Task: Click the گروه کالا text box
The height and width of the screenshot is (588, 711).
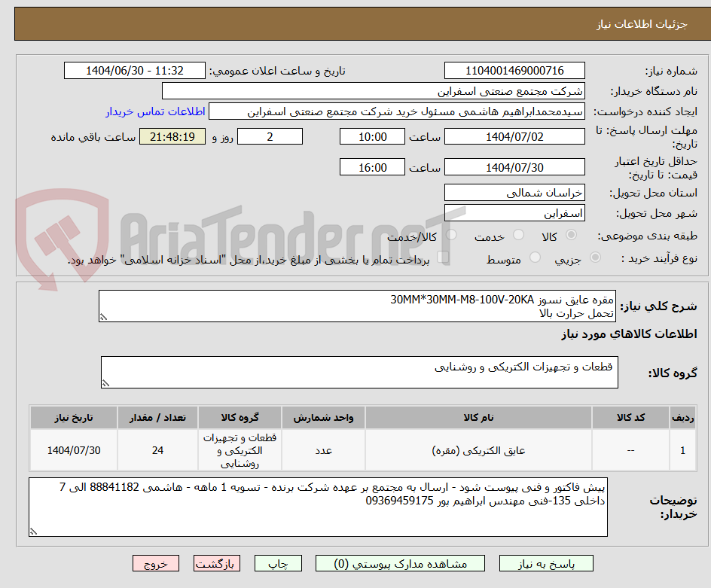Action: [x=358, y=368]
